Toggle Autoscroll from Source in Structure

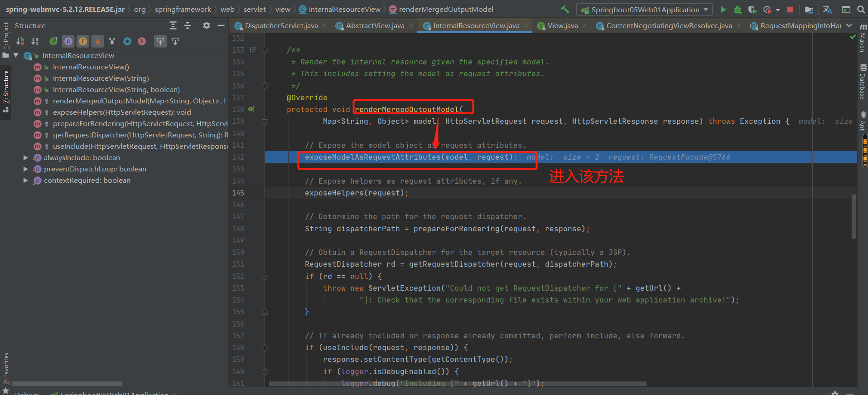click(x=175, y=41)
